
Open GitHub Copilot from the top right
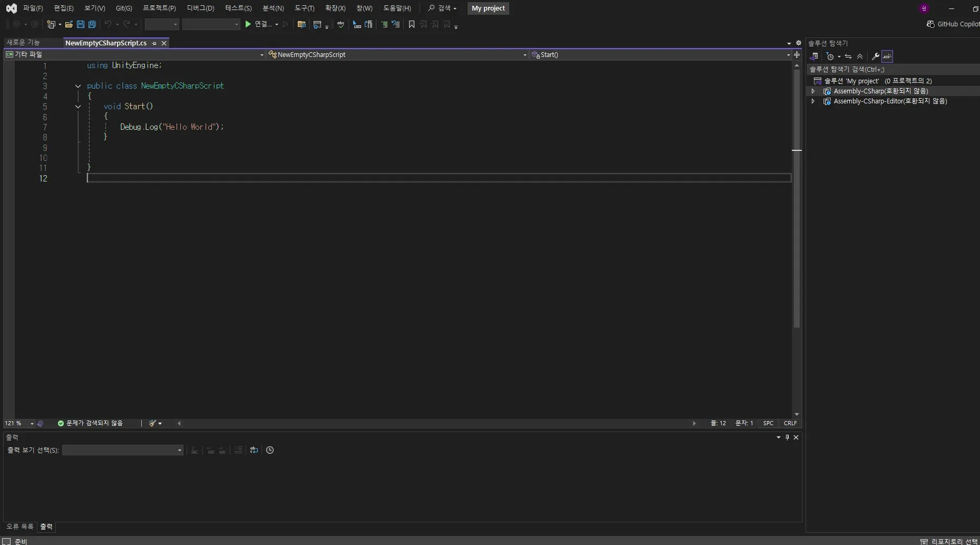click(x=953, y=24)
